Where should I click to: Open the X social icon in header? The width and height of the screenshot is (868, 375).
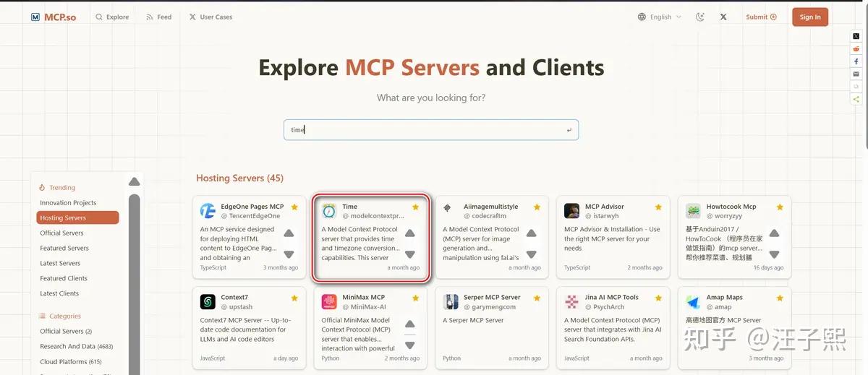click(x=723, y=17)
